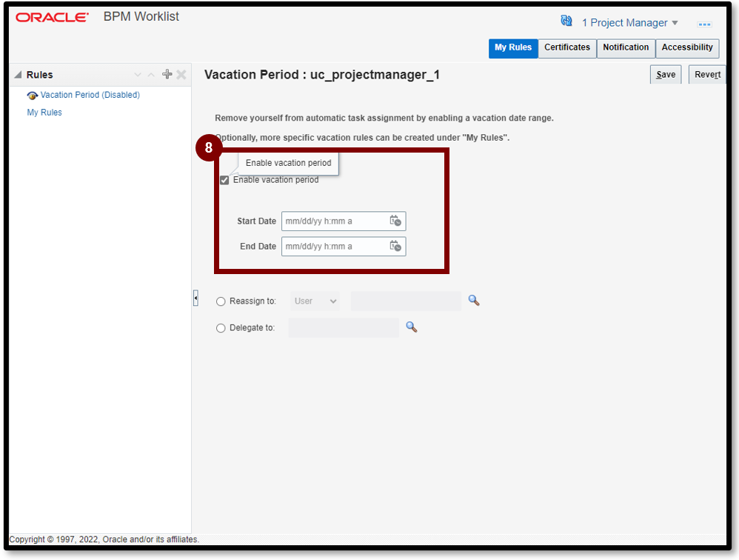The height and width of the screenshot is (560, 739).
Task: Open the User type dropdown
Action: (315, 301)
